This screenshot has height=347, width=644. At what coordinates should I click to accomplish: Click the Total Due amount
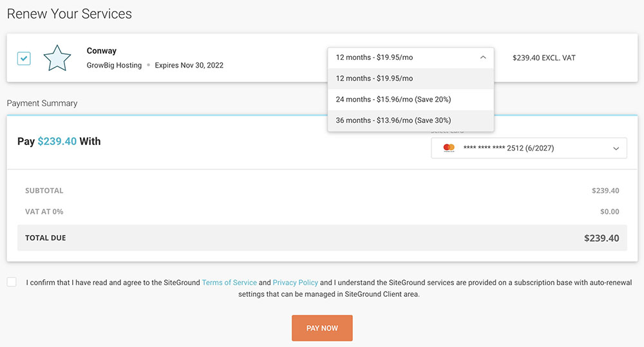point(601,238)
